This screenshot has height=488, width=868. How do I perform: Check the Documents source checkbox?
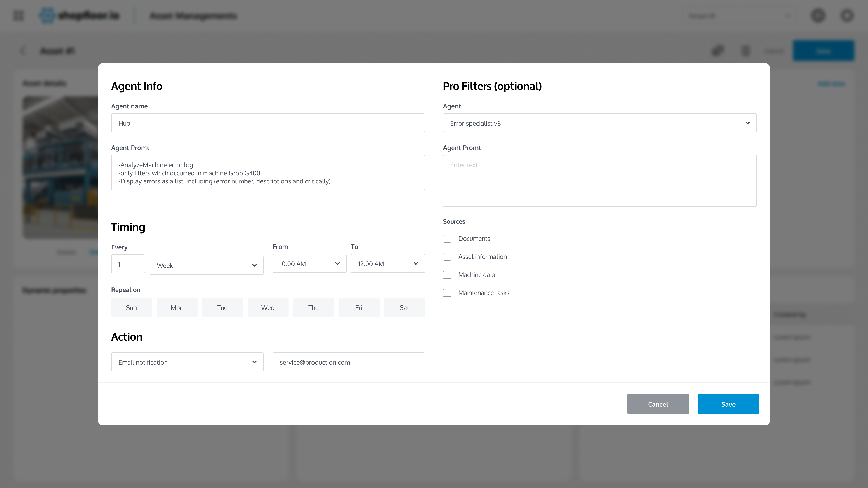pyautogui.click(x=447, y=238)
